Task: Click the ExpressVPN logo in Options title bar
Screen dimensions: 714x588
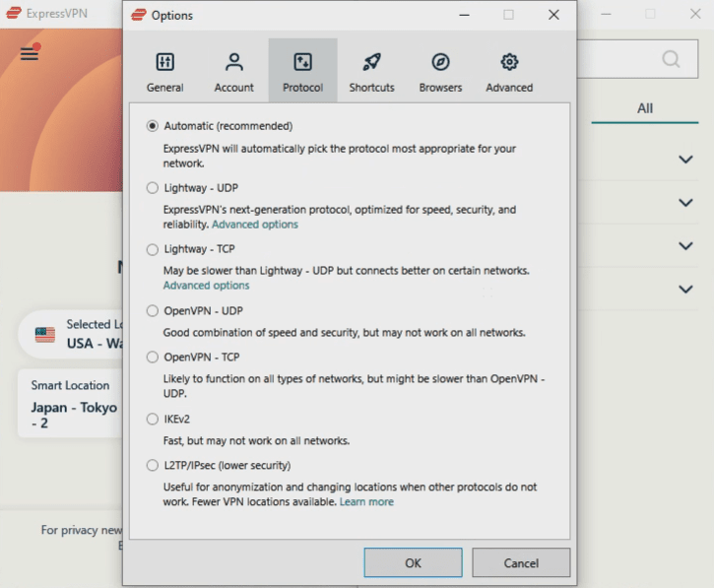Action: tap(139, 15)
